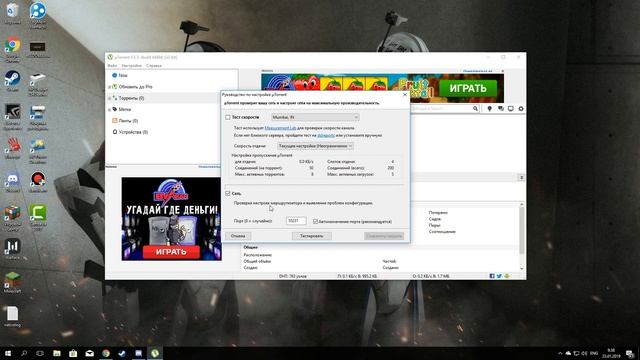Open the Measurement Lab link
The height and width of the screenshot is (360, 640).
point(280,128)
